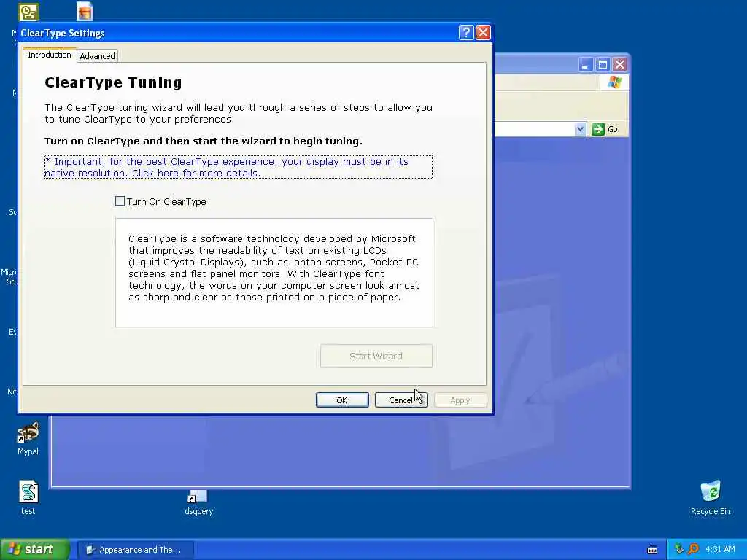Click the keyboard icon in the taskbar
This screenshot has width=747, height=560.
tap(652, 550)
